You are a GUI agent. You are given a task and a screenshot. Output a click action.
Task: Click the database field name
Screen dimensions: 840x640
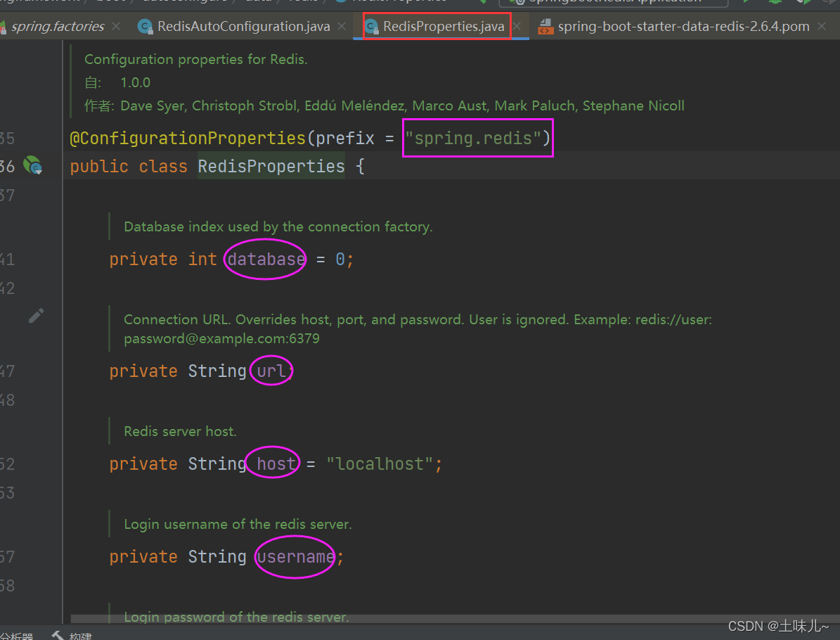coord(266,260)
